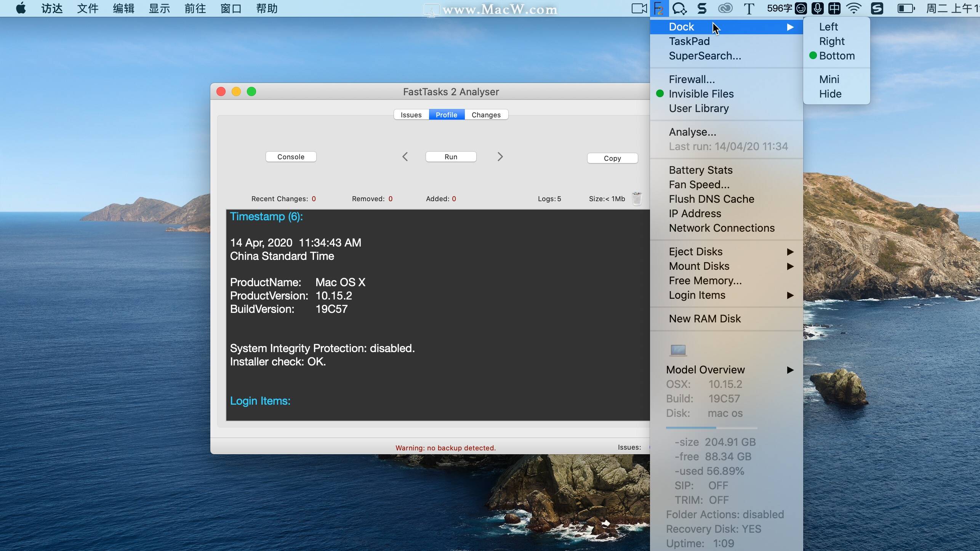Click the laptop icon above Model Overview
The height and width of the screenshot is (551, 980).
point(678,350)
